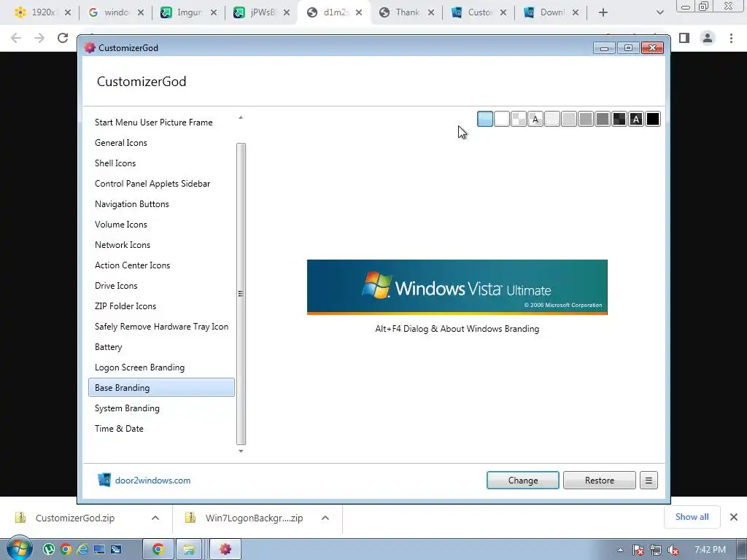
Task: Click the Show Desktop quick launch icon
Action: tap(99, 550)
